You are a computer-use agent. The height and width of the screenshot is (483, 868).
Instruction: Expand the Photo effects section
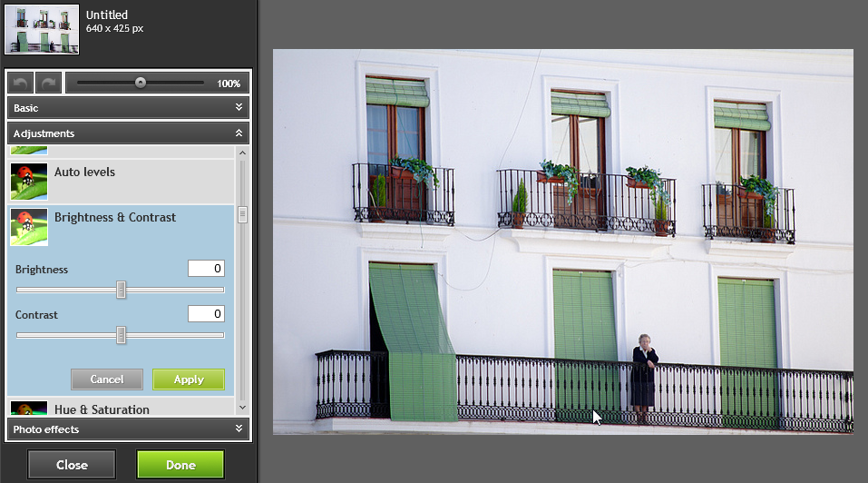click(129, 429)
